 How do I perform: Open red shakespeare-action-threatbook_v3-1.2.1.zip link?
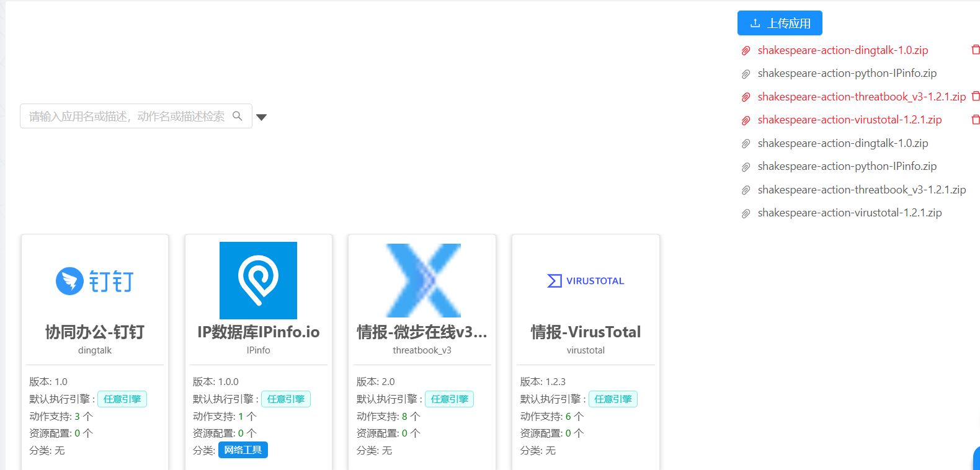(862, 97)
